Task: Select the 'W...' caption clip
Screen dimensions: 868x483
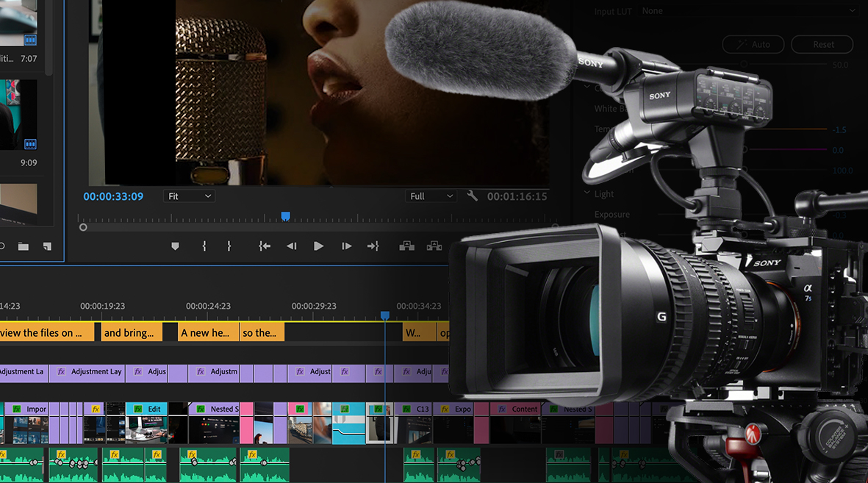Action: 419,332
